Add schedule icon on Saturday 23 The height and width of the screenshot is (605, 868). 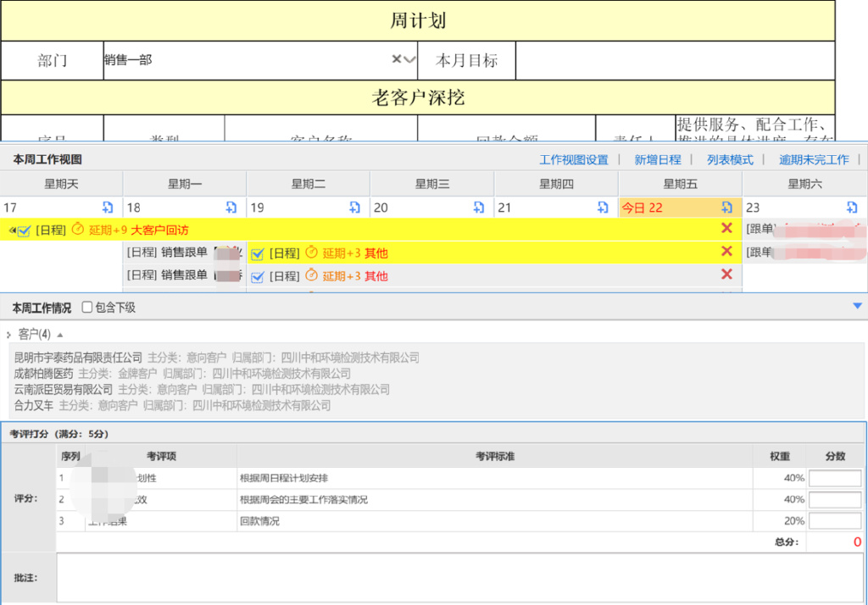click(850, 208)
